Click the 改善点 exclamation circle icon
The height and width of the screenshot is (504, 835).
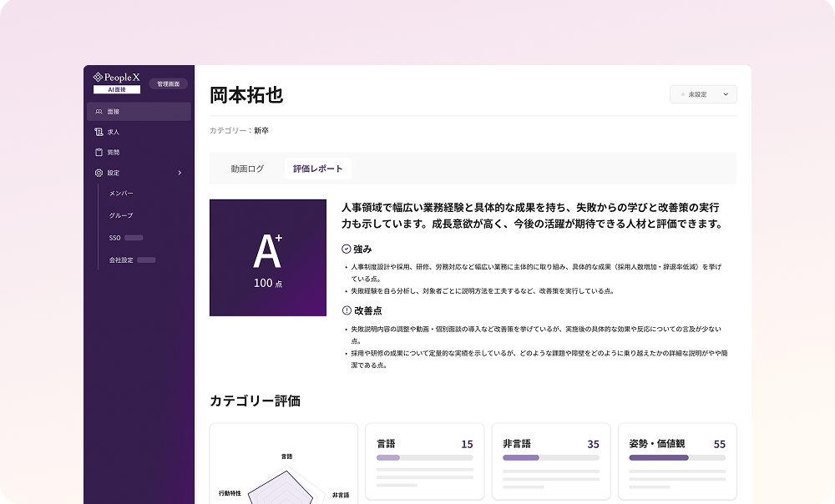(x=347, y=310)
